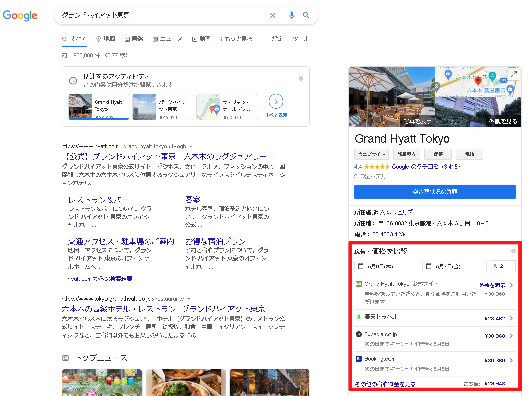Open Grand Hyatt Tokyo activity card

click(x=99, y=107)
